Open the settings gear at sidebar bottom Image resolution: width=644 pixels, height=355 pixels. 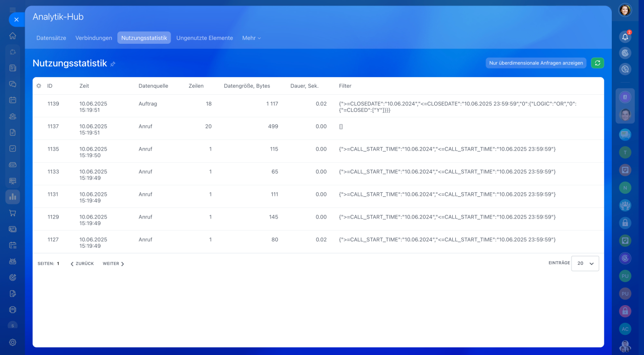[13, 342]
